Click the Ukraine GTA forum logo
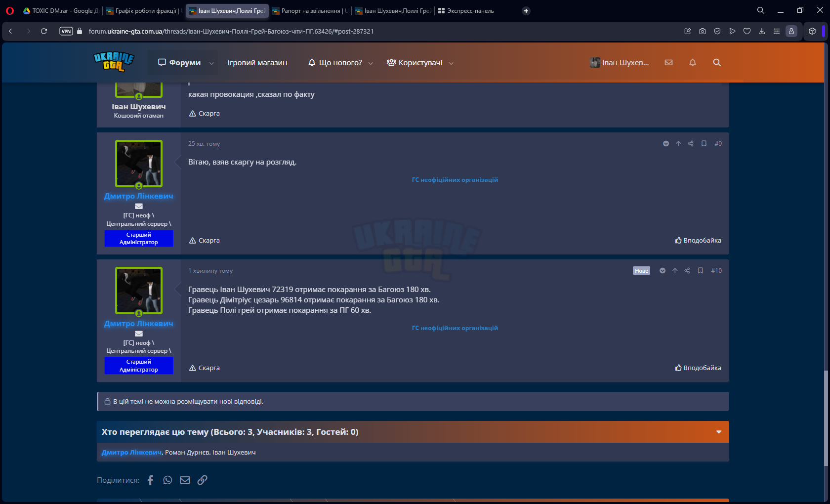Viewport: 830px width, 504px height. (x=114, y=62)
